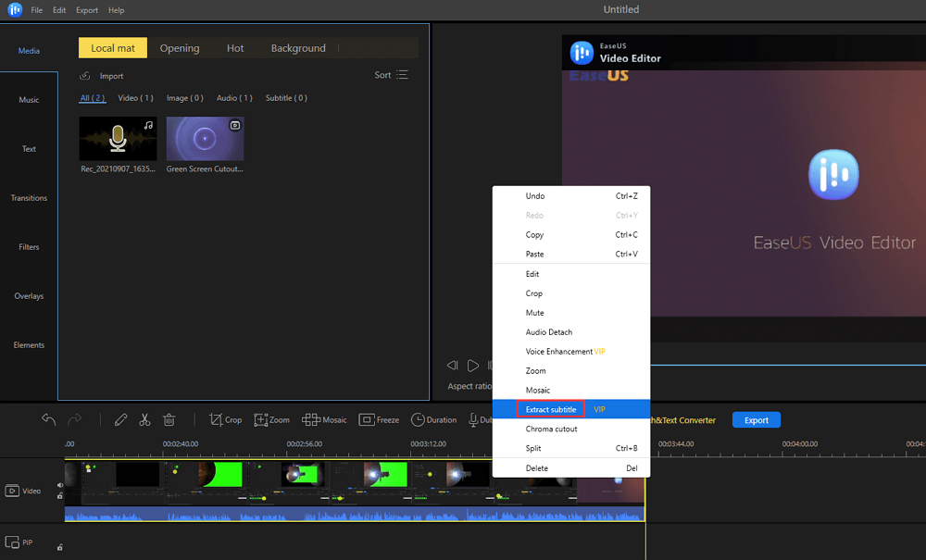Viewport: 926px width, 560px height.
Task: Toggle the Video track mute speaker icon
Action: (x=59, y=485)
